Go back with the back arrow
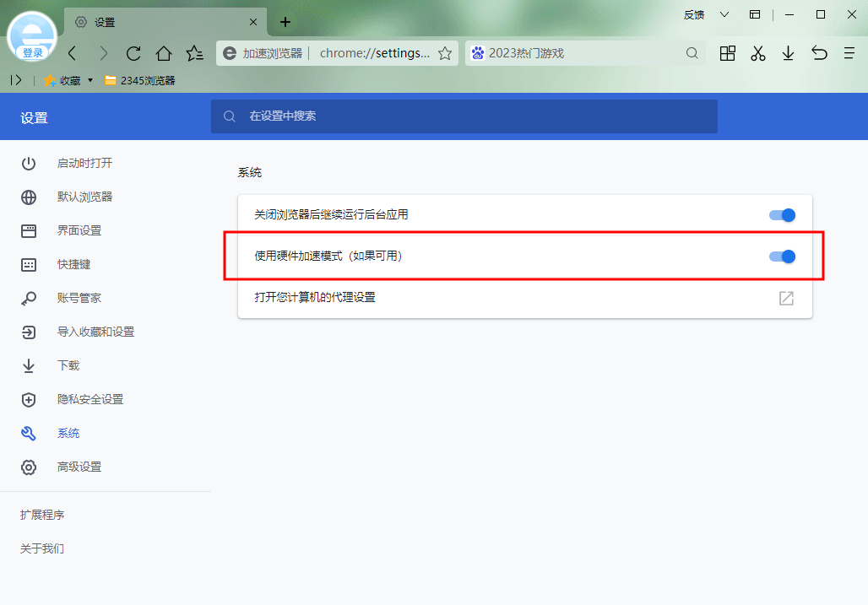Screen dimensions: 868x605 [73, 53]
